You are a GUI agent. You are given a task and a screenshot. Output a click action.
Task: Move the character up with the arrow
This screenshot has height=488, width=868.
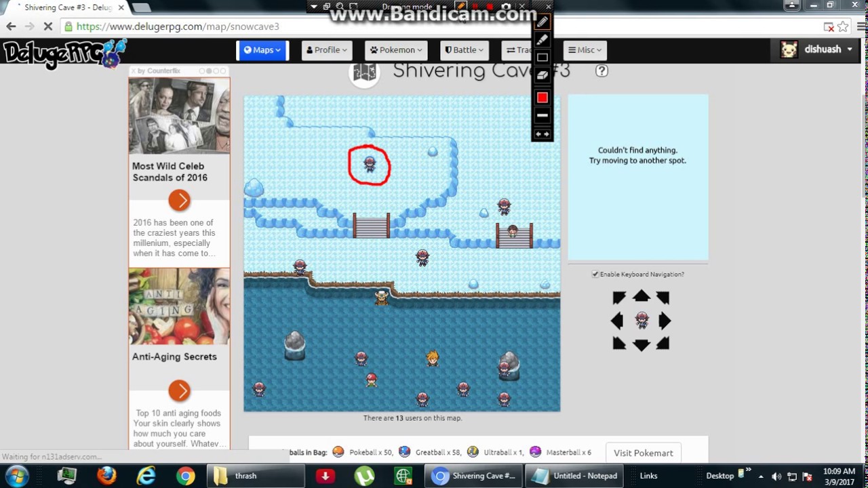[641, 296]
